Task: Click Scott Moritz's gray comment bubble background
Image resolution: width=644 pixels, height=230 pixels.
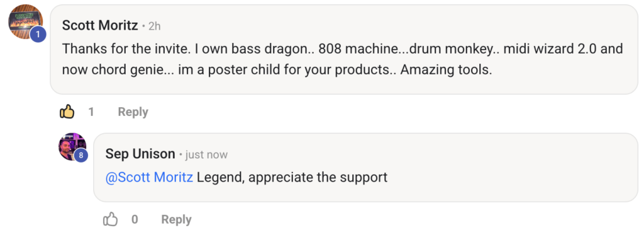Action: pos(344,49)
